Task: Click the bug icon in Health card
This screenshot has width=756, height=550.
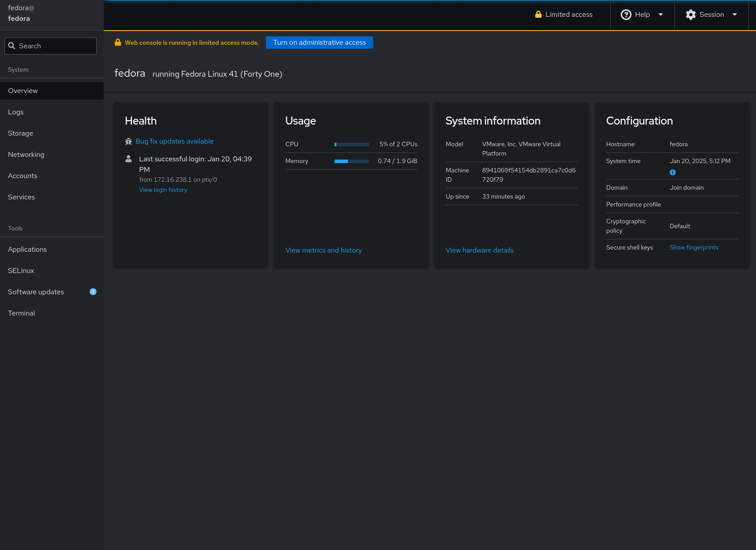Action: [x=129, y=141]
